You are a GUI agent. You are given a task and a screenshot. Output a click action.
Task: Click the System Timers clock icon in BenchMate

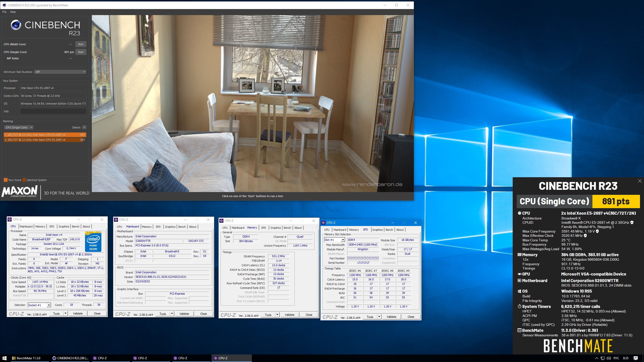[x=519, y=306]
